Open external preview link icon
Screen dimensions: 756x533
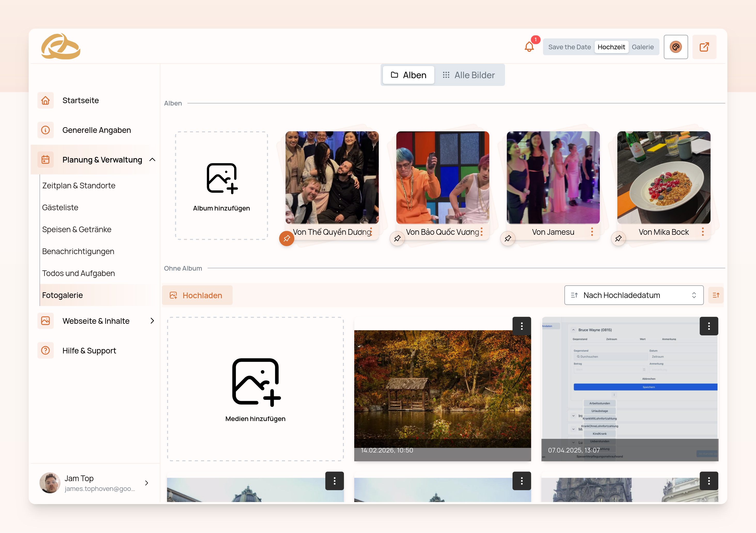point(704,47)
